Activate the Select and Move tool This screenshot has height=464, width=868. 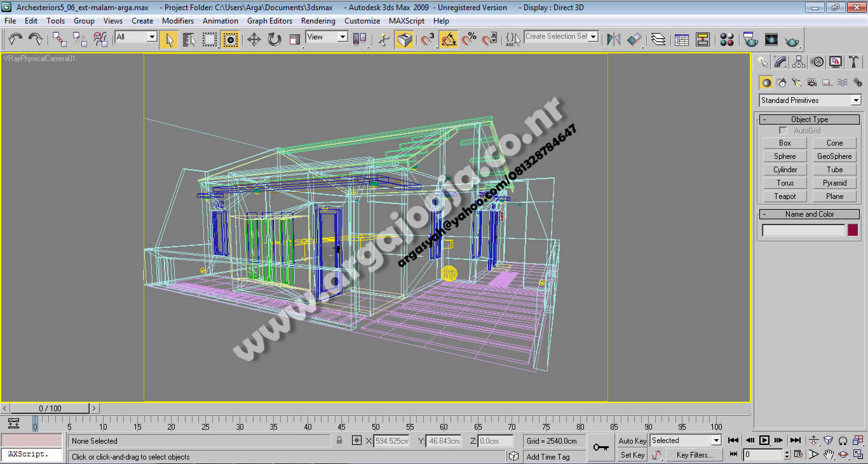[254, 39]
